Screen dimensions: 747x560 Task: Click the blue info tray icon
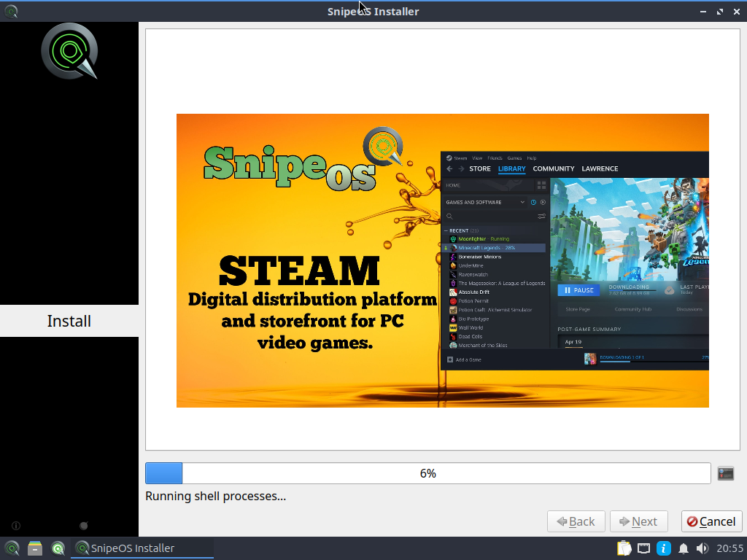point(664,548)
